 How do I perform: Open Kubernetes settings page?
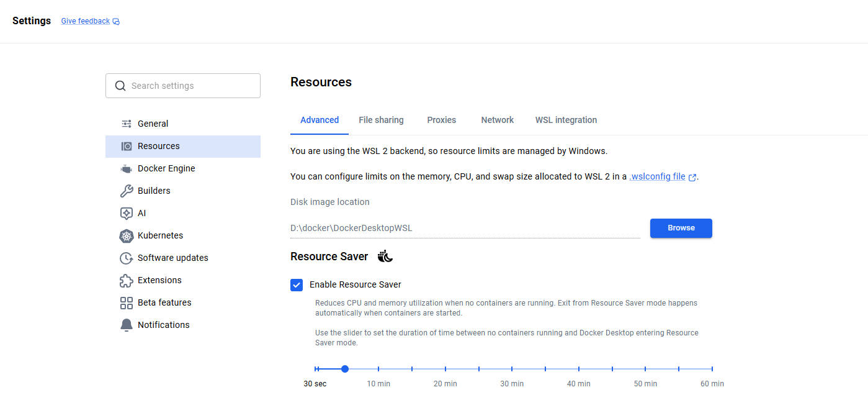183,235
